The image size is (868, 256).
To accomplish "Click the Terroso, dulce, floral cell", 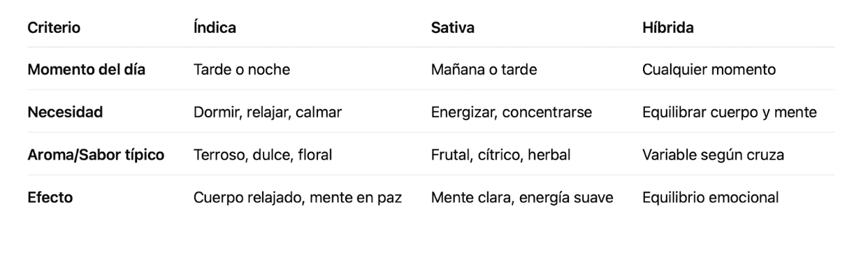I will tap(263, 155).
